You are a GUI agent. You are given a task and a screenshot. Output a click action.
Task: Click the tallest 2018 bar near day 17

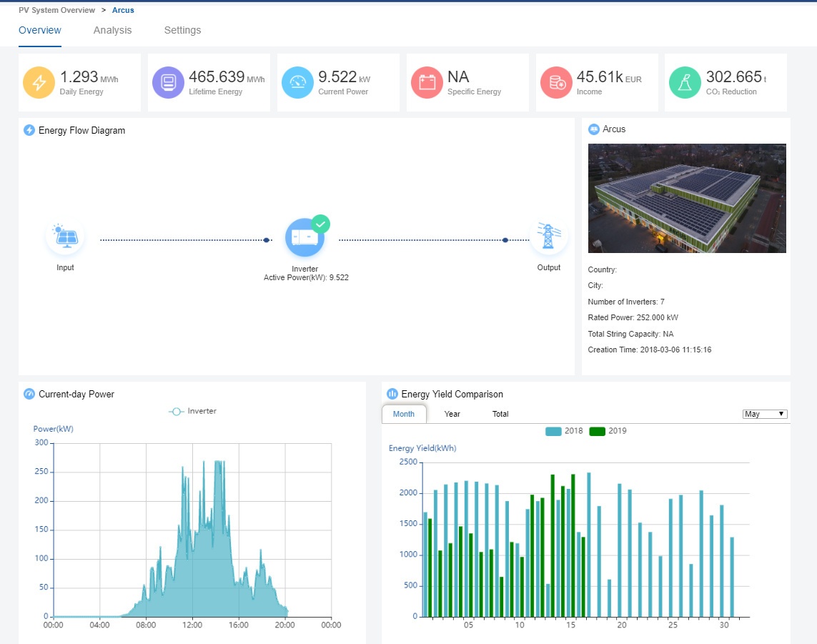(589, 545)
